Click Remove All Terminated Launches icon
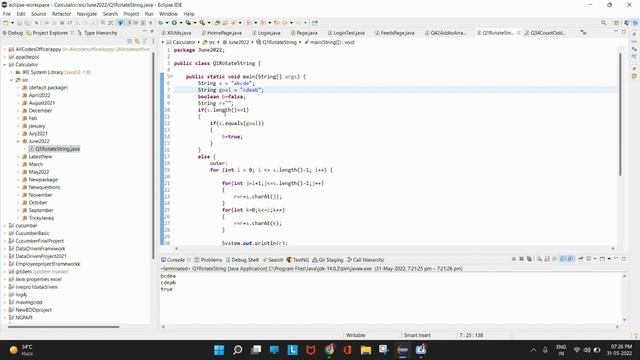The image size is (640, 360). coord(529,259)
